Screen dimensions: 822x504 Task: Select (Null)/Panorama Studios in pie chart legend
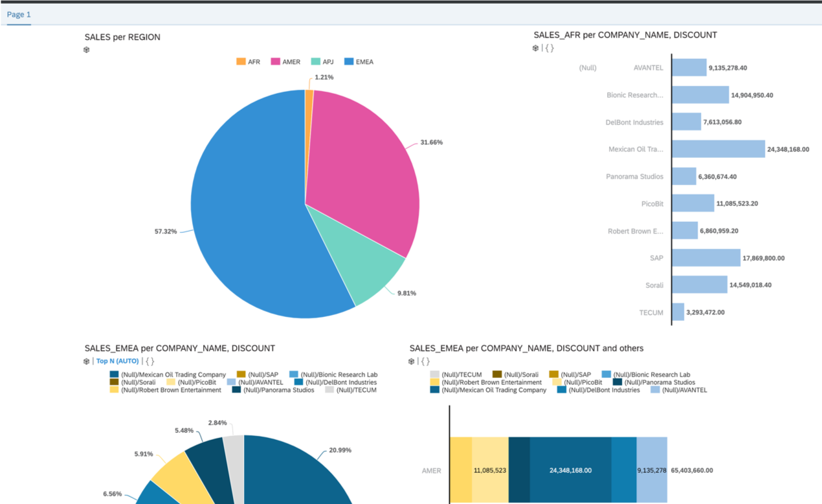tap(273, 390)
